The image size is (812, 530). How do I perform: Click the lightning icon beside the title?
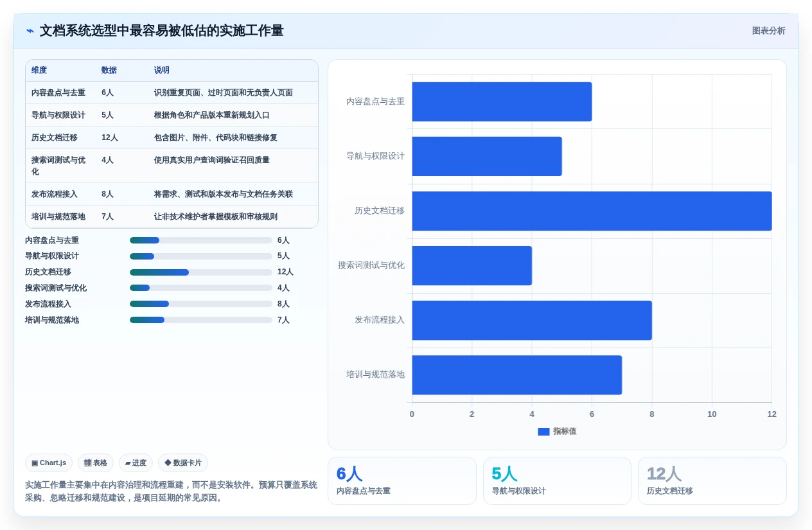[x=30, y=31]
